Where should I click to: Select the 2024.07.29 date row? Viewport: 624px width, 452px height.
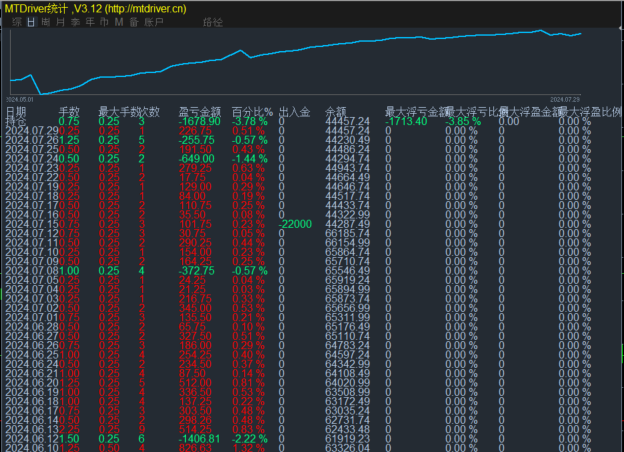tap(32, 131)
